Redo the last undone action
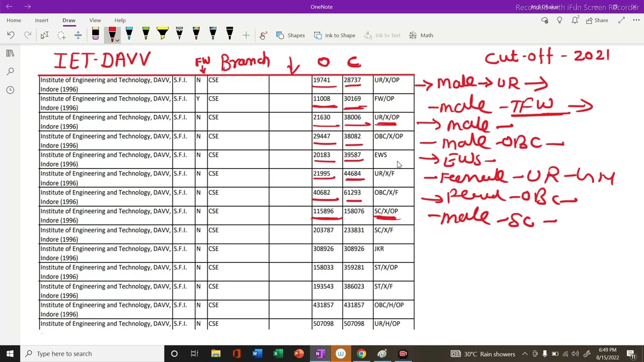Screen dimensions: 644x362 tap(28, 35)
